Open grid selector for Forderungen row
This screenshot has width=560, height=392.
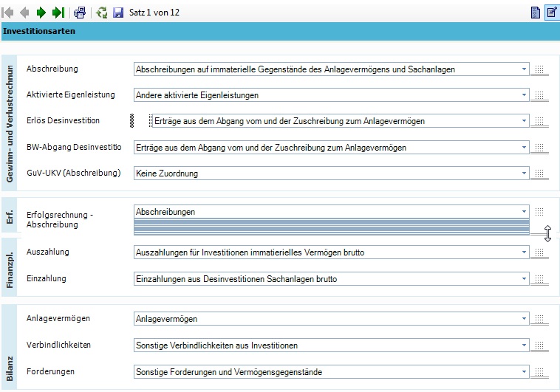539,372
